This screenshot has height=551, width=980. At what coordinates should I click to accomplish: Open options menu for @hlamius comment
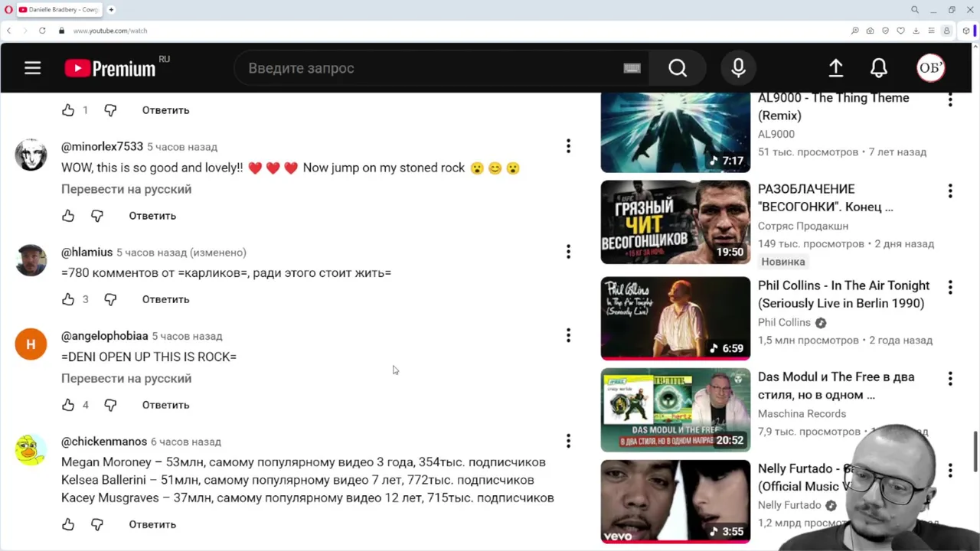568,252
